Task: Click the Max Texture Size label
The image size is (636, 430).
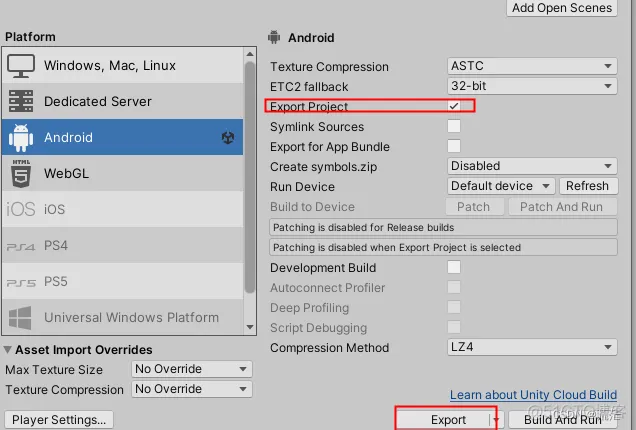Action: click(x=54, y=370)
